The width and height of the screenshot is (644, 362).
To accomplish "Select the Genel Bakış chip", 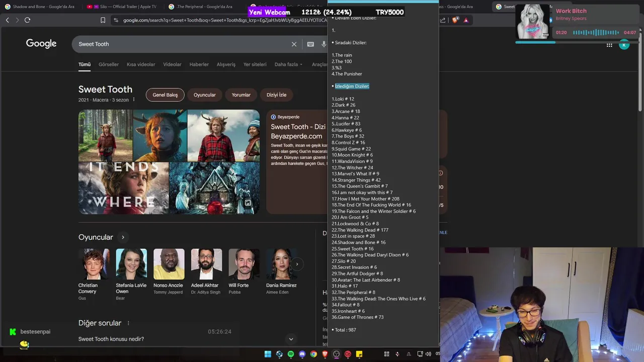I will click(x=165, y=95).
